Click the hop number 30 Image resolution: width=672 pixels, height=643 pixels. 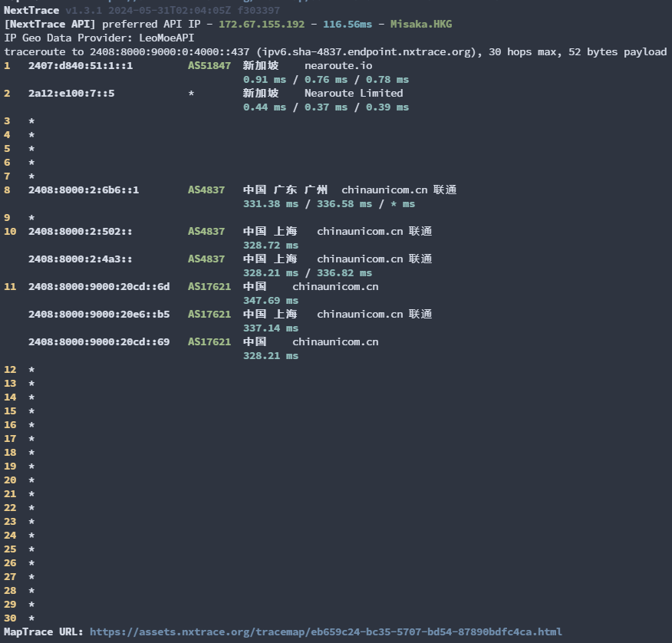pyautogui.click(x=10, y=618)
